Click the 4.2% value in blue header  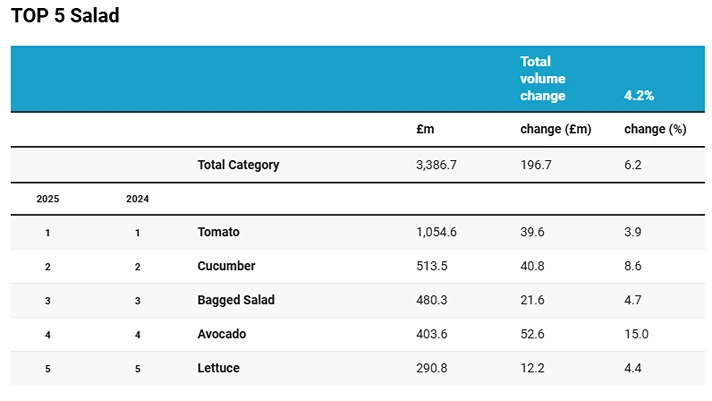click(639, 96)
